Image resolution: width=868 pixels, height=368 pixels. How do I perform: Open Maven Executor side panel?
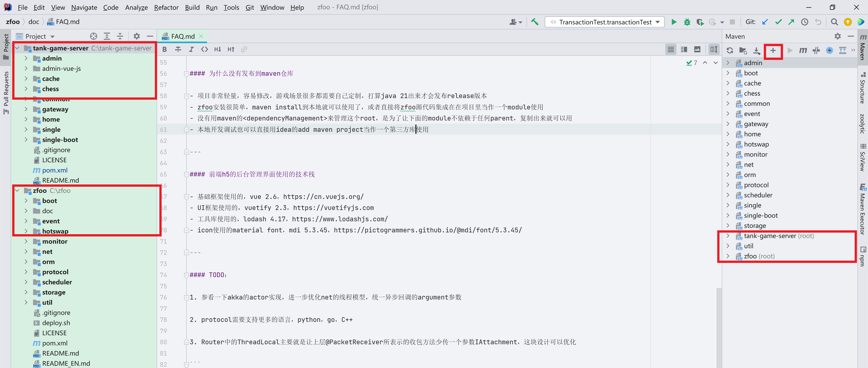coord(863,209)
